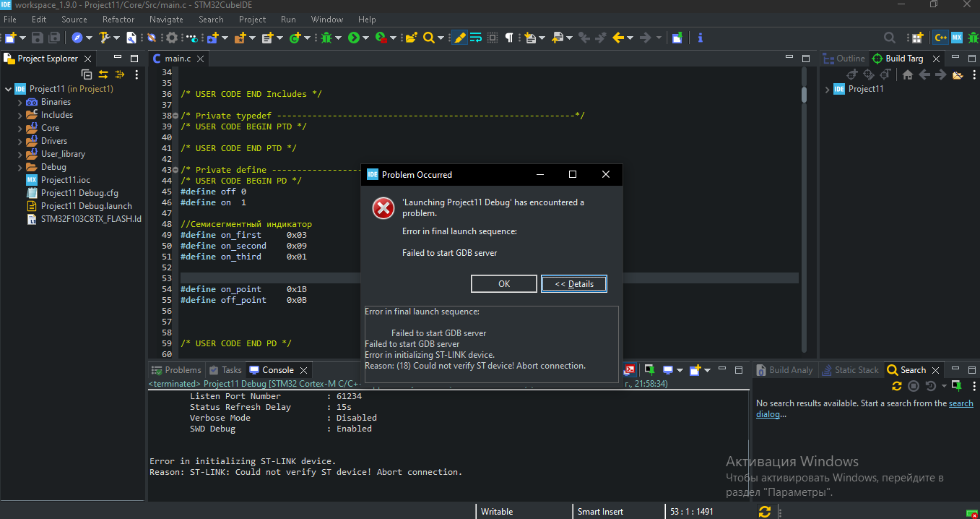Expand the Core folder in Project Explorer
Screen dimensions: 980x519
pyautogui.click(x=19, y=128)
